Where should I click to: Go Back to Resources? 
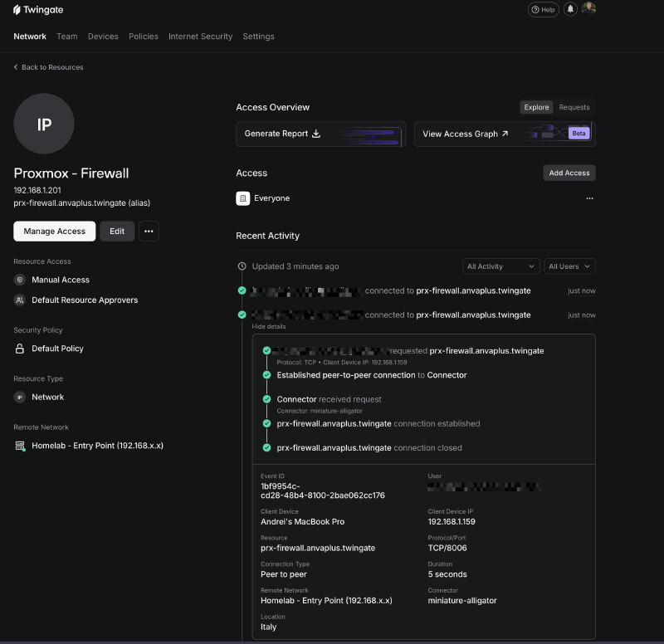pos(48,67)
